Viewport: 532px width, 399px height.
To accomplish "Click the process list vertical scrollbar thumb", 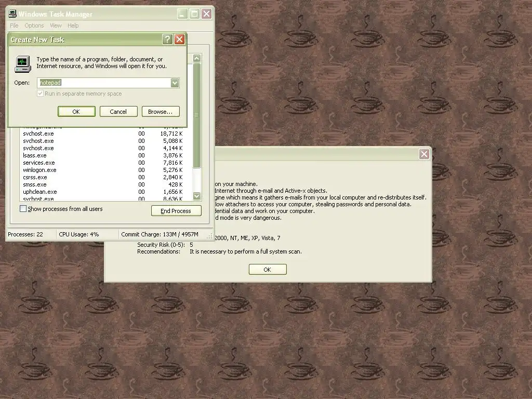I will point(196,115).
